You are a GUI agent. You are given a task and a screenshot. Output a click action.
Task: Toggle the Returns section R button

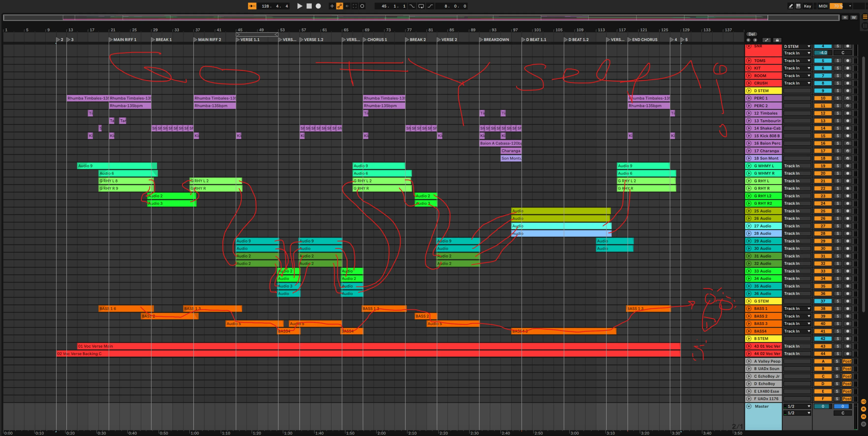click(863, 409)
